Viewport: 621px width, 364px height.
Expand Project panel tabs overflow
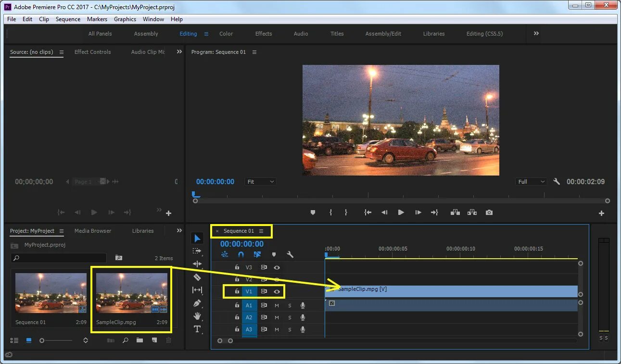(x=179, y=231)
